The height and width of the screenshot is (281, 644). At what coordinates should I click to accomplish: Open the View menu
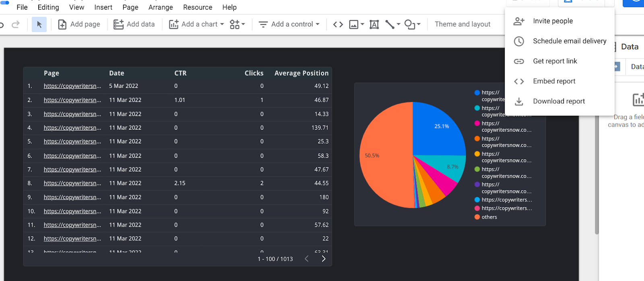[76, 7]
